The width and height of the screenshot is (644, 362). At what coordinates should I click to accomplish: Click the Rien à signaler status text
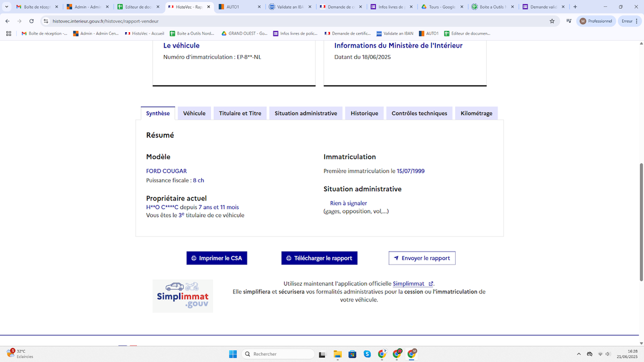pos(348,203)
